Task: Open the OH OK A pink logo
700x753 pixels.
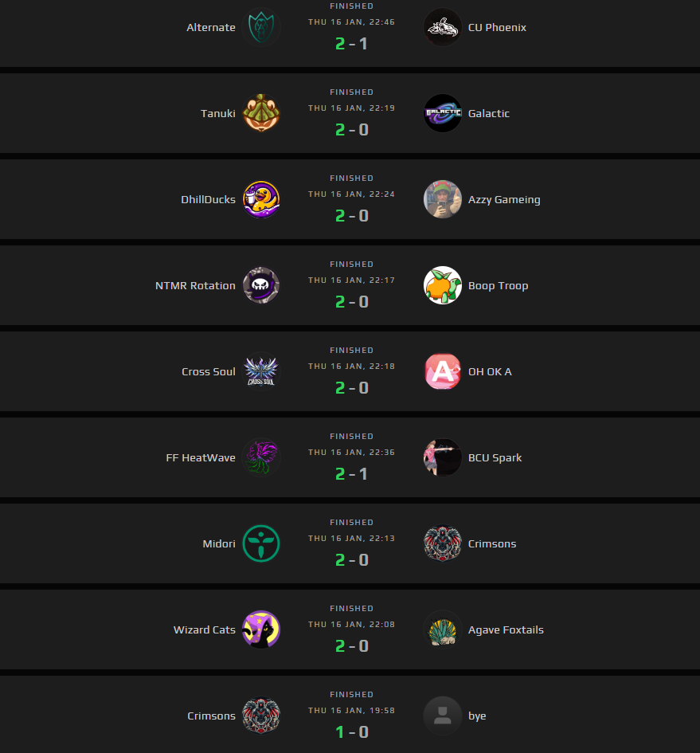Action: point(443,371)
